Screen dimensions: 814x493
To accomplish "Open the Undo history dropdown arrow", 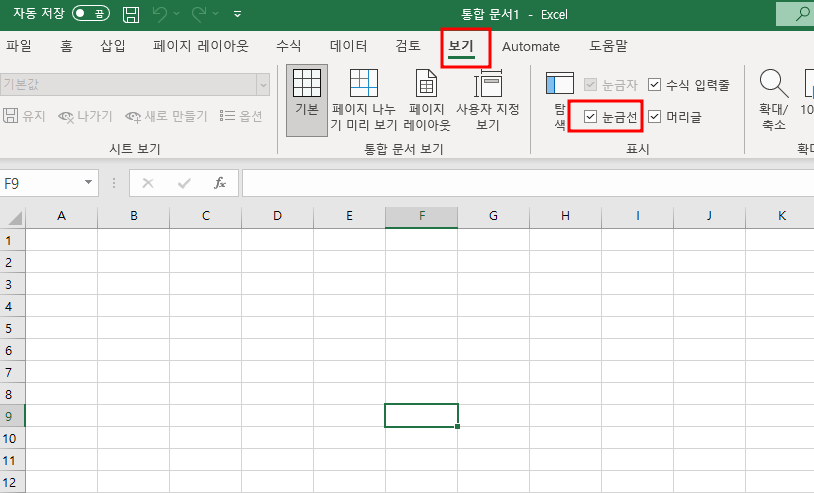I will click(177, 14).
